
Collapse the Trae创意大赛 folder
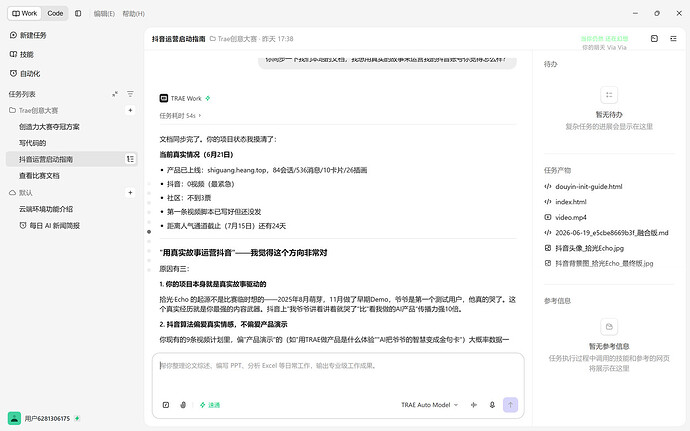(x=33, y=110)
